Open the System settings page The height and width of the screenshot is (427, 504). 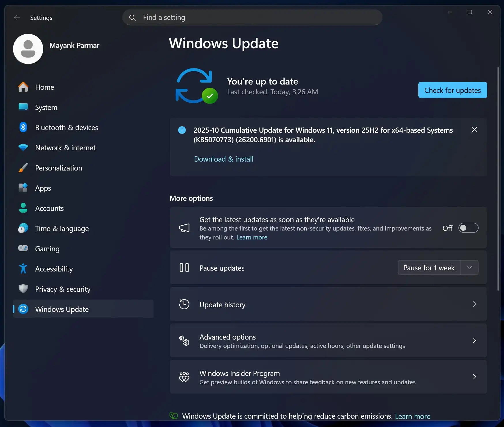[x=46, y=107]
